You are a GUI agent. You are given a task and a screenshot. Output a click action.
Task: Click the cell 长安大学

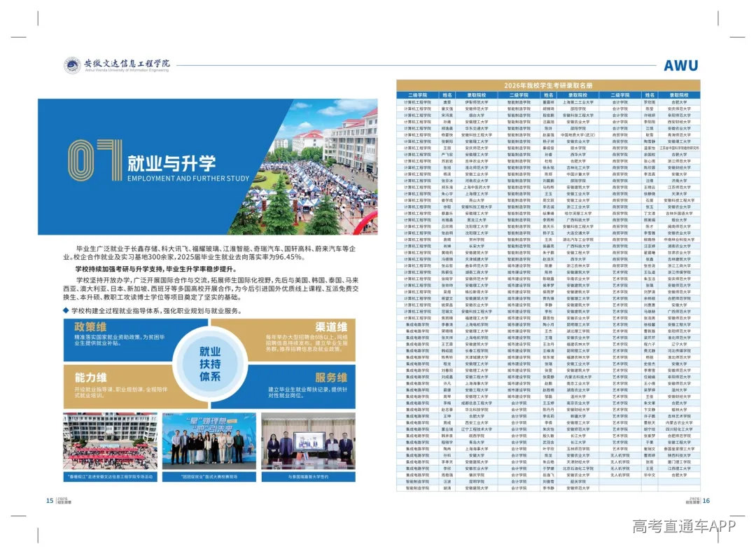tap(477, 246)
